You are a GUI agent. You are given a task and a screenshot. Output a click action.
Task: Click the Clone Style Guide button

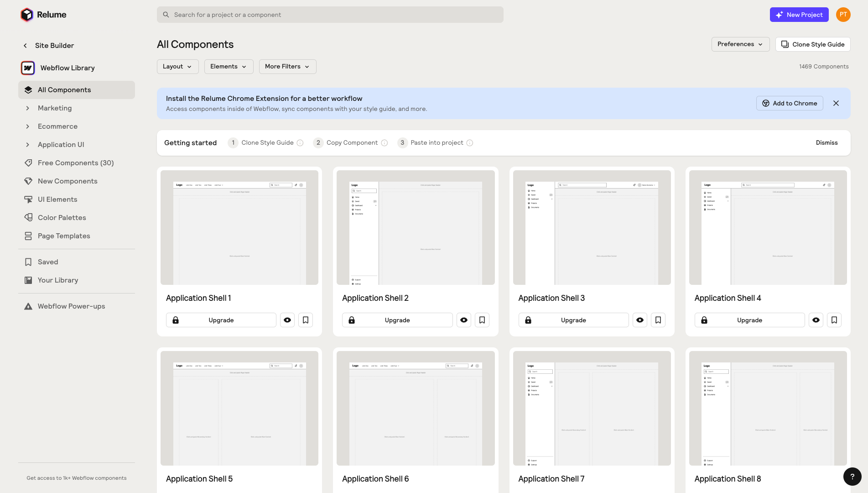[x=812, y=44]
